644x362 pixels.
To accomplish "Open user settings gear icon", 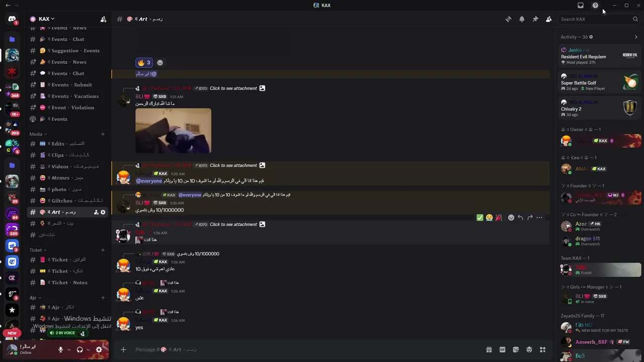I will 99,349.
